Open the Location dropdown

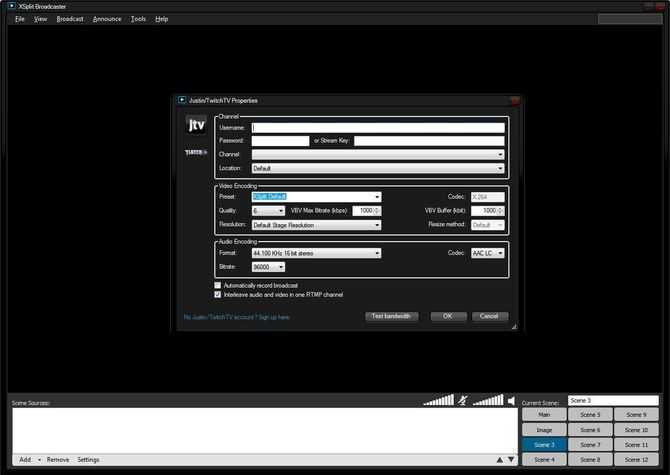tap(378, 168)
